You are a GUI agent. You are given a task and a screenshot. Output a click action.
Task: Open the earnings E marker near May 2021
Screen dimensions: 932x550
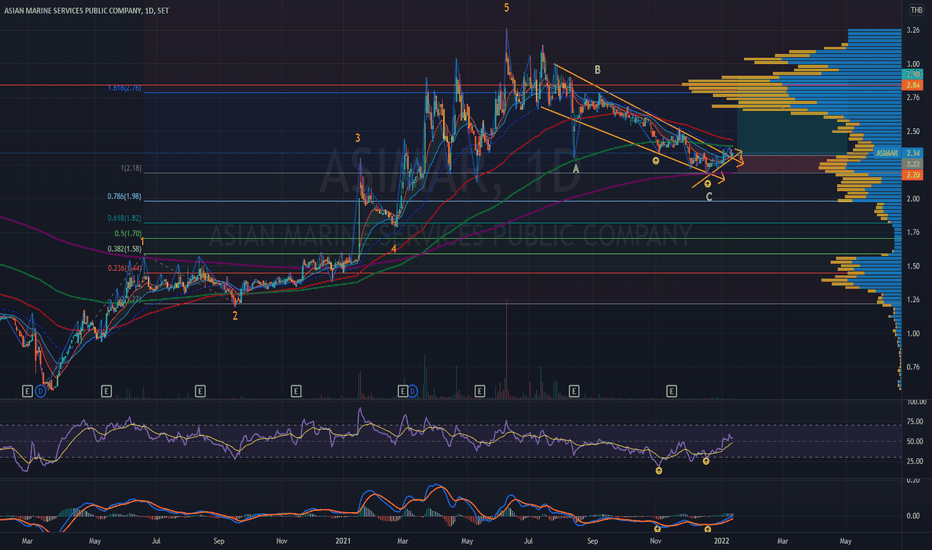(x=480, y=391)
